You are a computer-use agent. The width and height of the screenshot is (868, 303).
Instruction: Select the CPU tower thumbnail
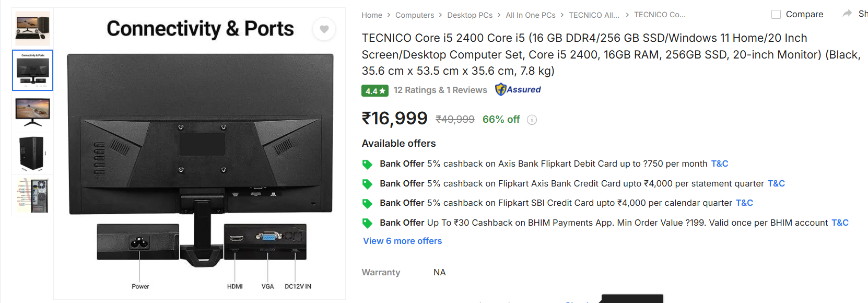point(32,154)
